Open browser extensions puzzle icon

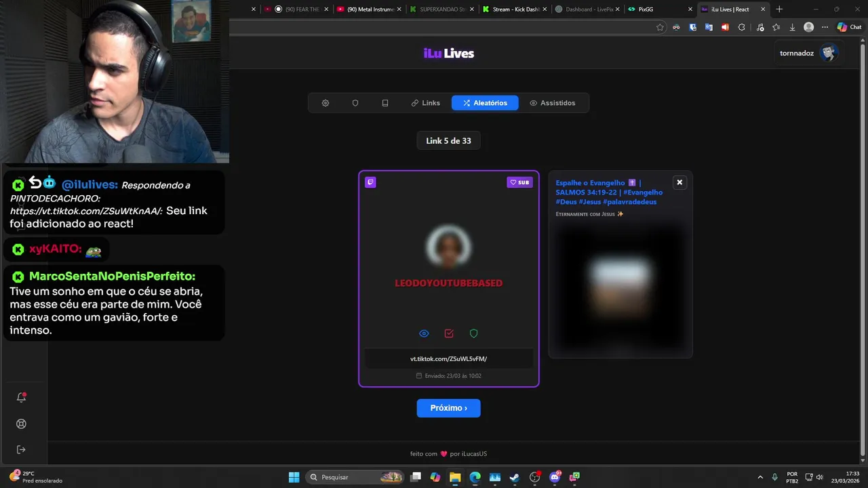tap(741, 27)
